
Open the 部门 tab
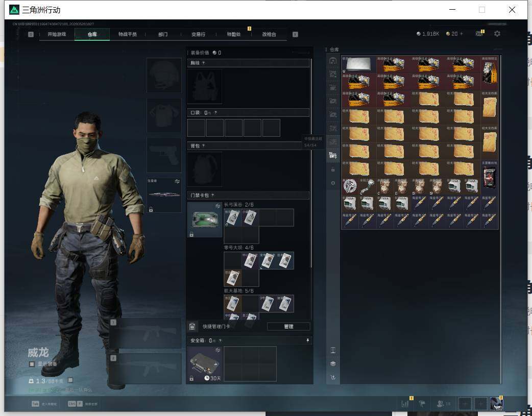tap(163, 34)
